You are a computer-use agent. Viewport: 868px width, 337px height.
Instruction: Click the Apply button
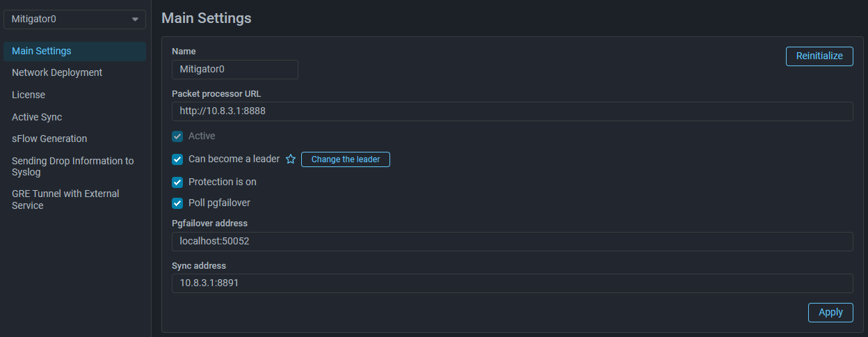[x=830, y=313]
